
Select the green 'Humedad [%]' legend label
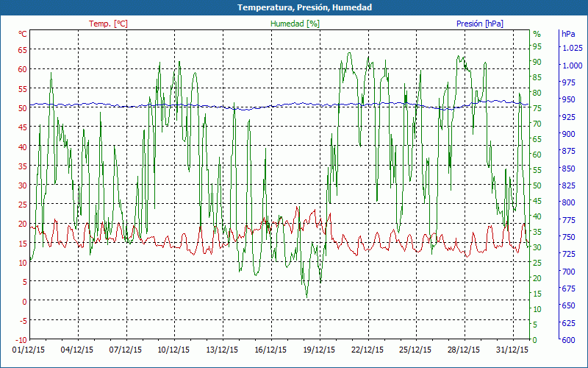tap(295, 24)
